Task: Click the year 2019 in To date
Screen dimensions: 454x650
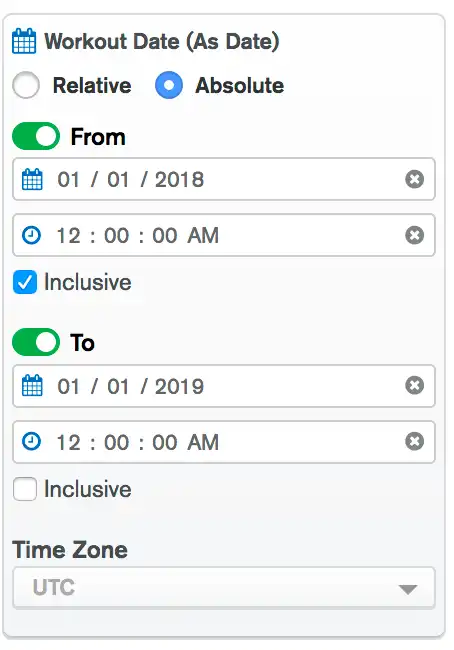Action: 180,386
